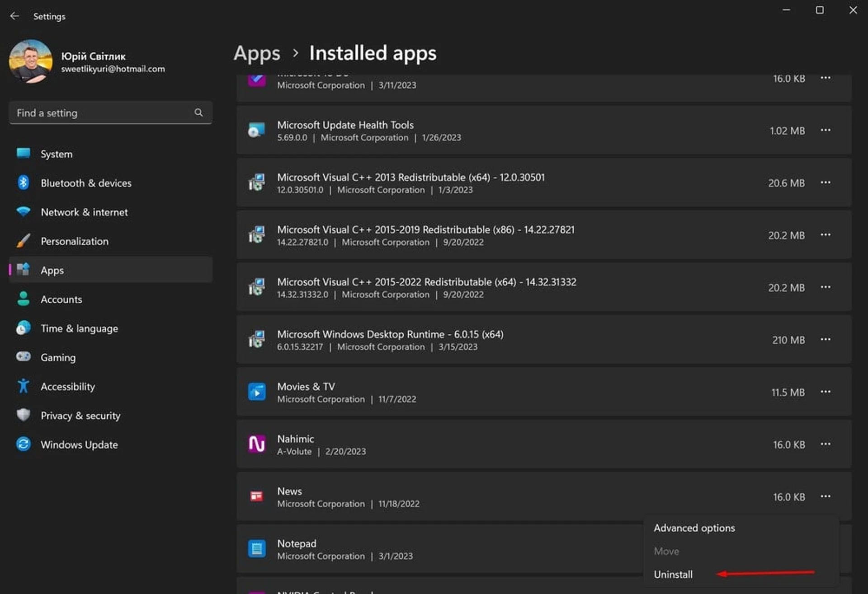The width and height of the screenshot is (868, 594).
Task: Click the Visual C++ 2013 Redistributable installer icon
Action: click(256, 183)
